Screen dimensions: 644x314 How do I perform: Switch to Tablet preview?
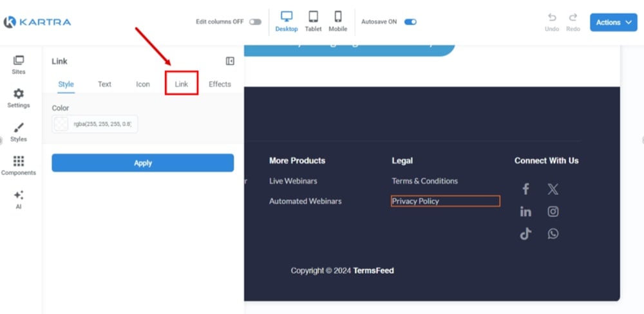pyautogui.click(x=313, y=22)
